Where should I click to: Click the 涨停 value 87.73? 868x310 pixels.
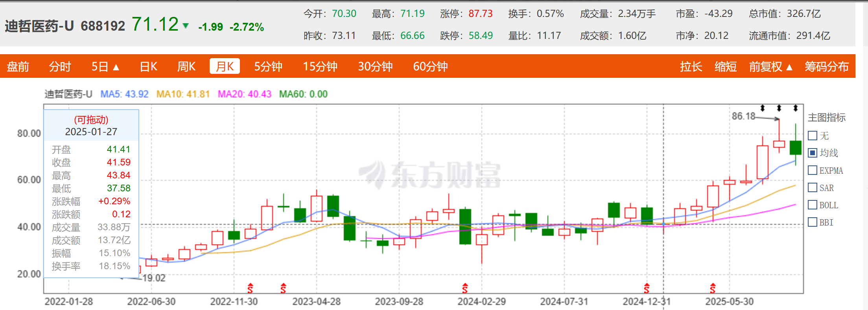tap(481, 14)
